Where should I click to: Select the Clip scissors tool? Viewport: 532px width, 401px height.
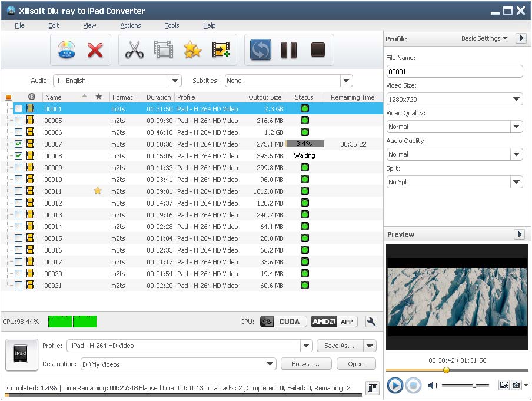[x=134, y=50]
